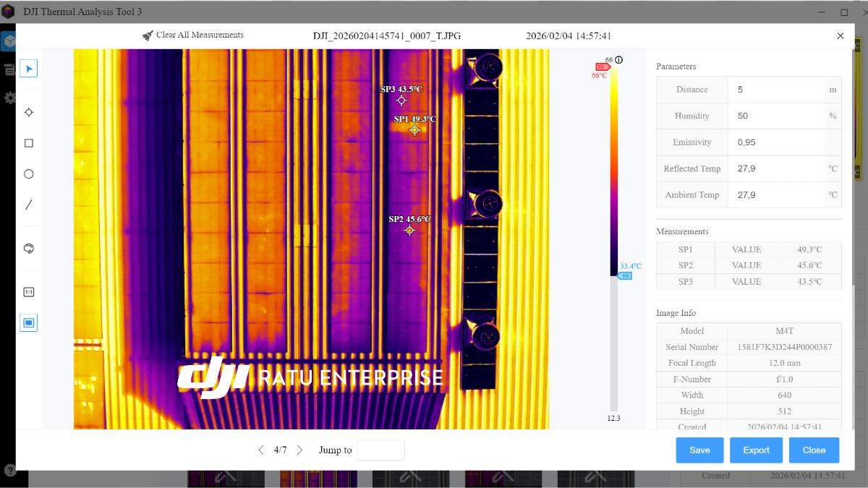The height and width of the screenshot is (488, 868).
Task: Select the arrow pointer tool
Action: pos(29,69)
